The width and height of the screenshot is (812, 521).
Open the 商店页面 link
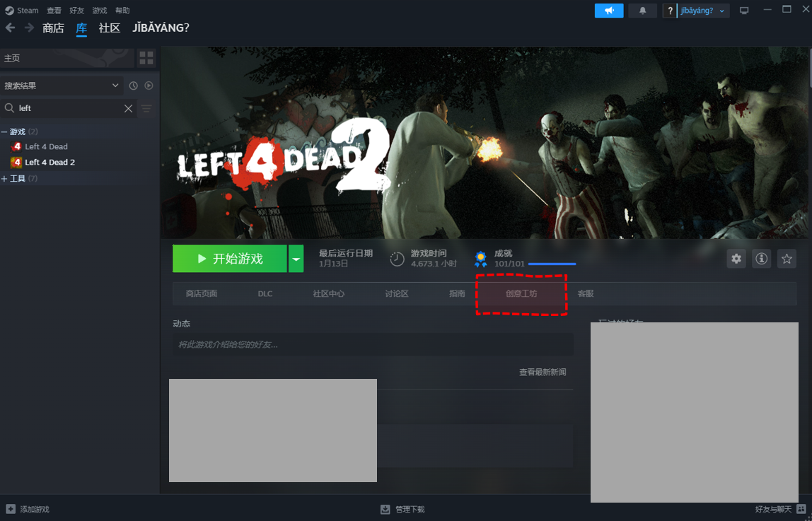[x=202, y=293]
